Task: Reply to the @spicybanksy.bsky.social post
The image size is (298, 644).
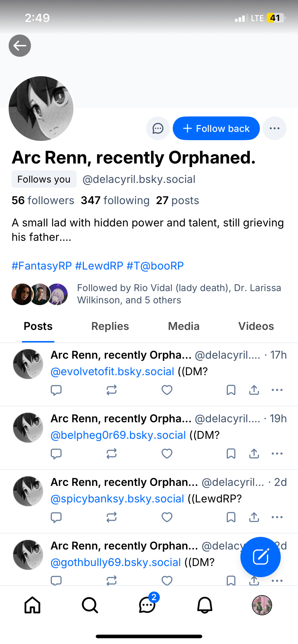Action: [x=56, y=517]
